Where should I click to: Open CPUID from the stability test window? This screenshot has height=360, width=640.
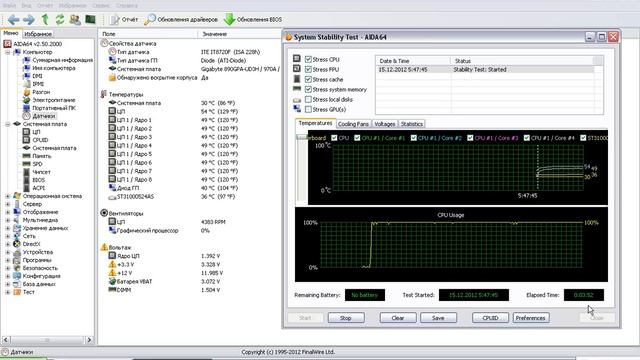(x=490, y=318)
